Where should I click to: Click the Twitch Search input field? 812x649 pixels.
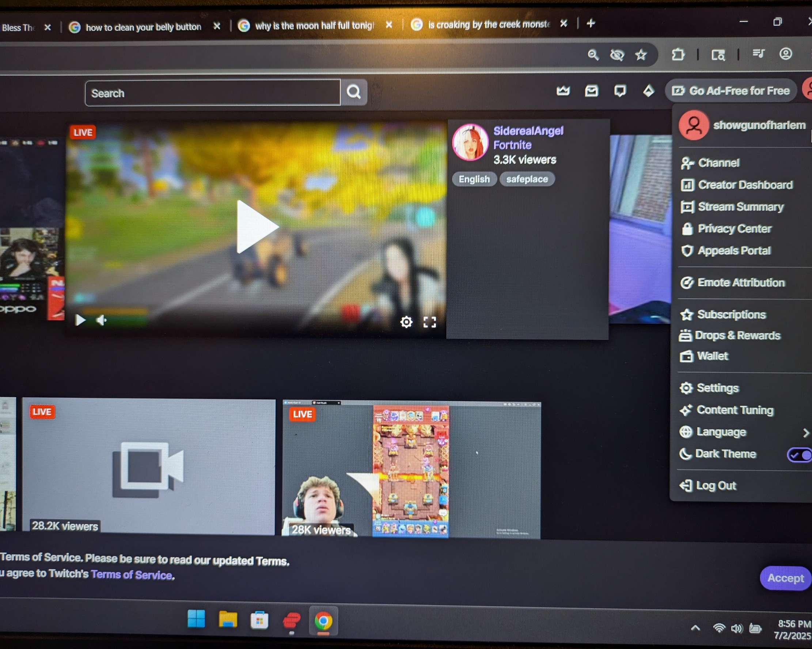tap(213, 93)
